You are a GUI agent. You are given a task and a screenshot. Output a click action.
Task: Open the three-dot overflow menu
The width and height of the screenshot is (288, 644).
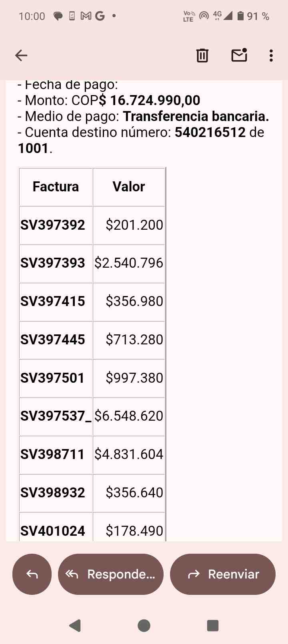(271, 56)
